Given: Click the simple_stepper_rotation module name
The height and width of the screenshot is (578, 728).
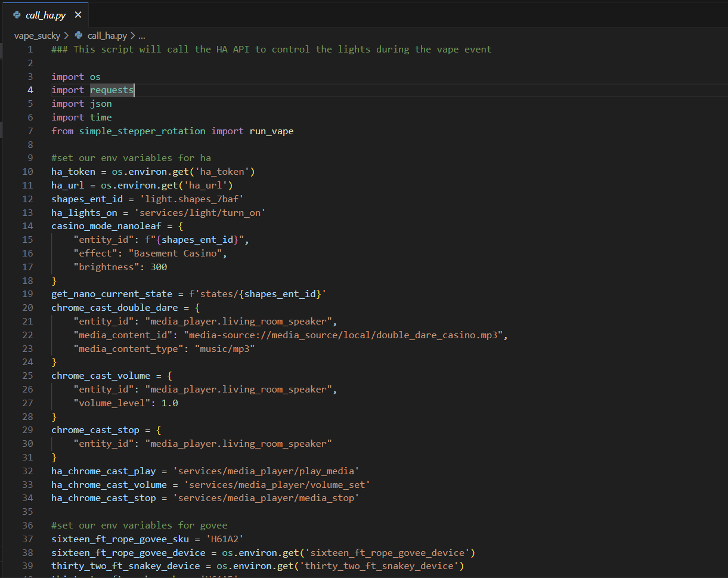Looking at the screenshot, I should [142, 131].
